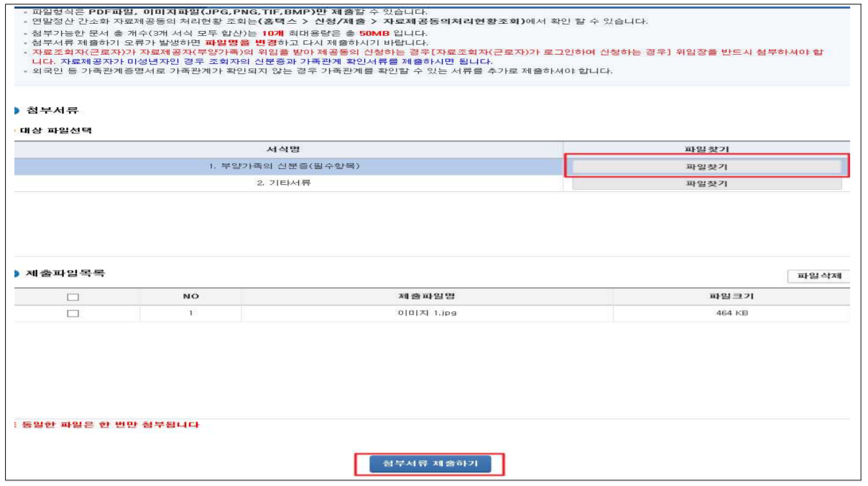Click the 464 KB file size cell

[x=732, y=313]
